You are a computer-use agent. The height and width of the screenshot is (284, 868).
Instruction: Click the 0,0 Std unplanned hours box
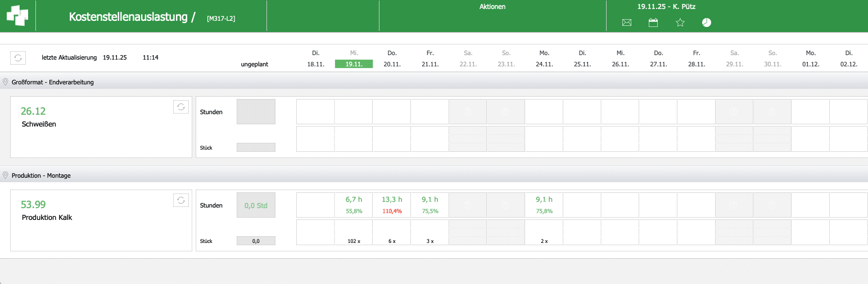[x=256, y=205]
